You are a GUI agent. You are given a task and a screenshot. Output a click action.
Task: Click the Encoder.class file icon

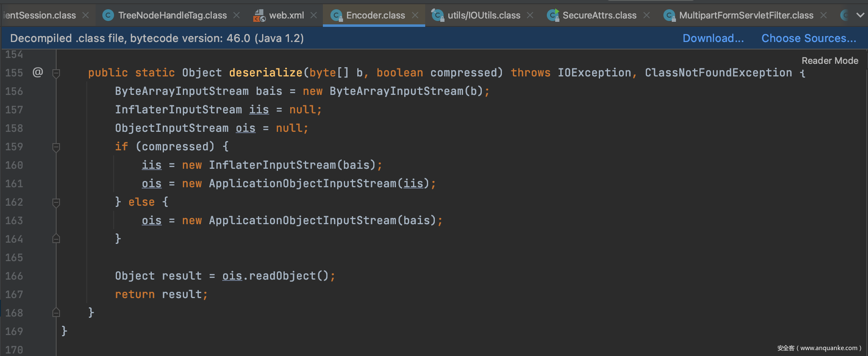pyautogui.click(x=336, y=16)
